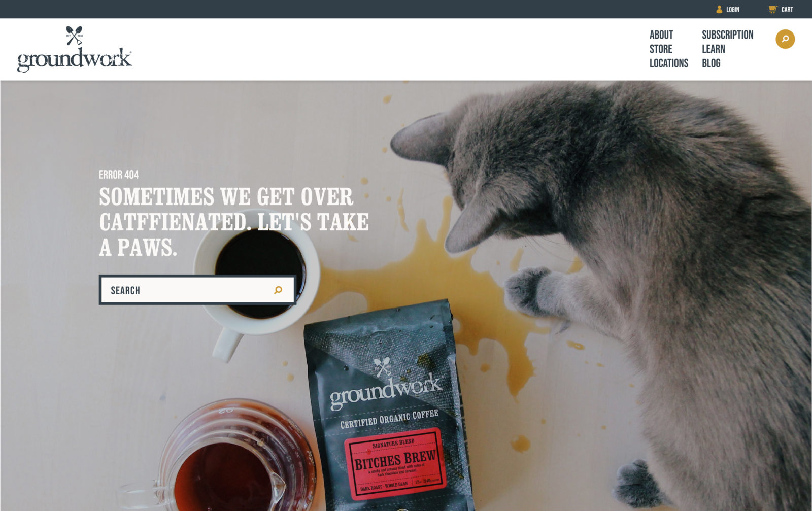Click the gold search circle icon in header

785,39
